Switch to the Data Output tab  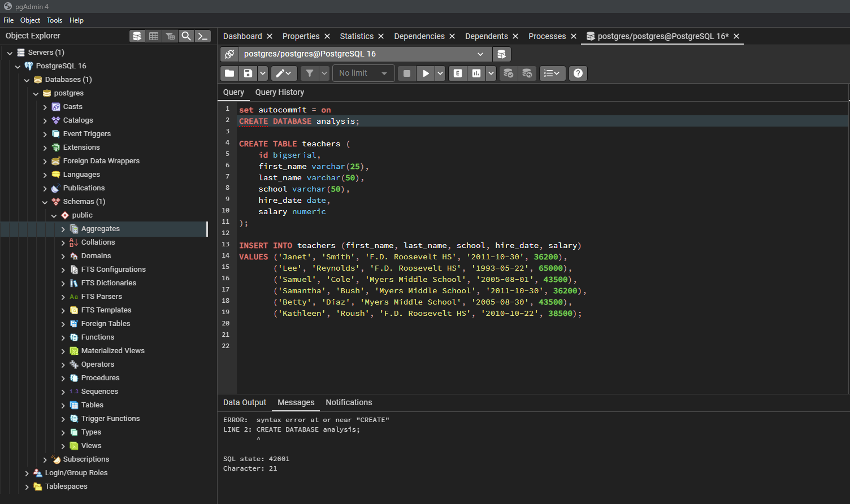click(244, 402)
